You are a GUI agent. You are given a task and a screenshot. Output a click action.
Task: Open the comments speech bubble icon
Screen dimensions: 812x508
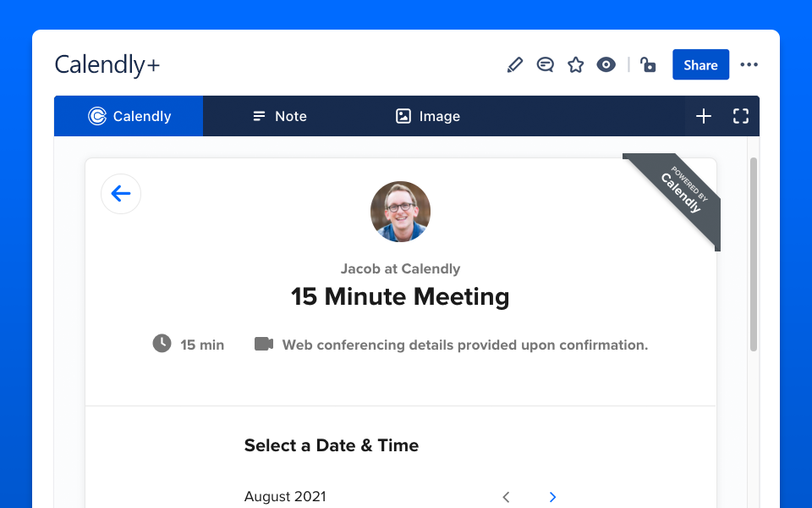click(546, 65)
